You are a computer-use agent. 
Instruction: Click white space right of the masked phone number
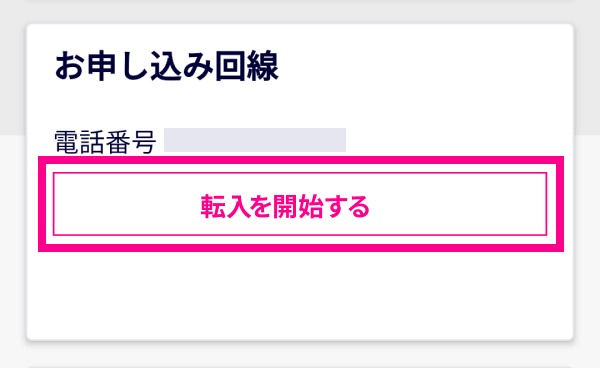click(x=455, y=140)
